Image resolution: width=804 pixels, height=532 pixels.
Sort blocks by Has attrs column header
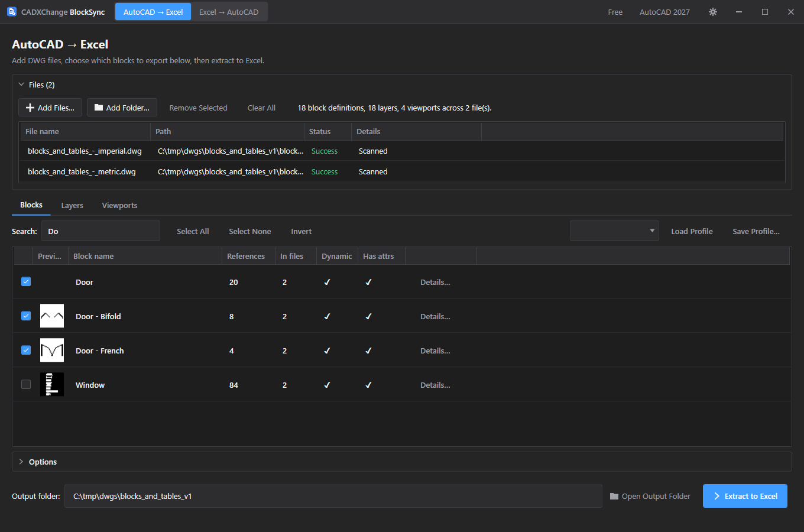click(x=381, y=256)
